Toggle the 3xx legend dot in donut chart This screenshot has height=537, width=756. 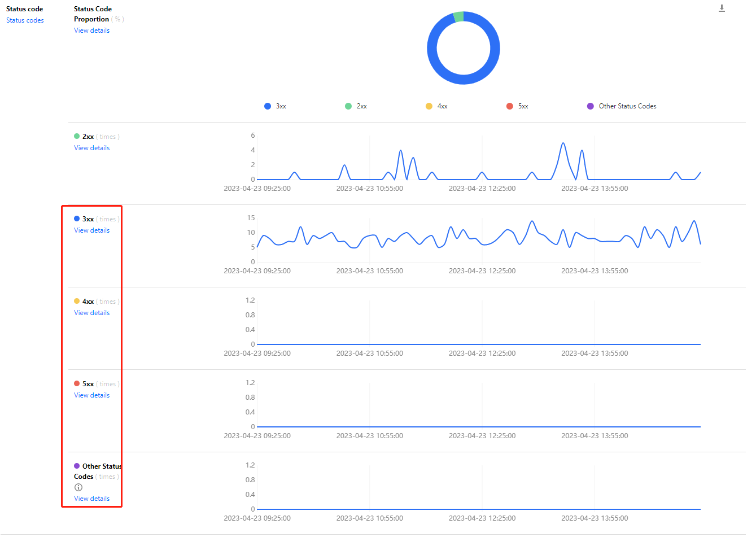(x=268, y=106)
